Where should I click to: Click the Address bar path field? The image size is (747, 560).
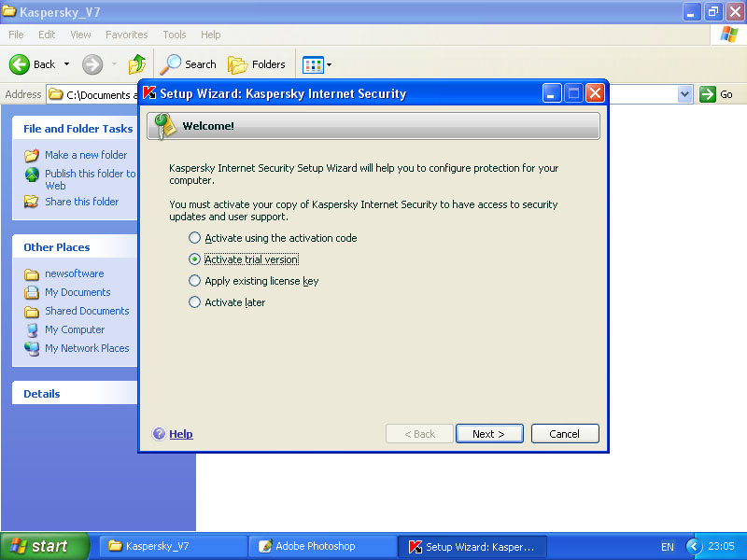pyautogui.click(x=92, y=95)
